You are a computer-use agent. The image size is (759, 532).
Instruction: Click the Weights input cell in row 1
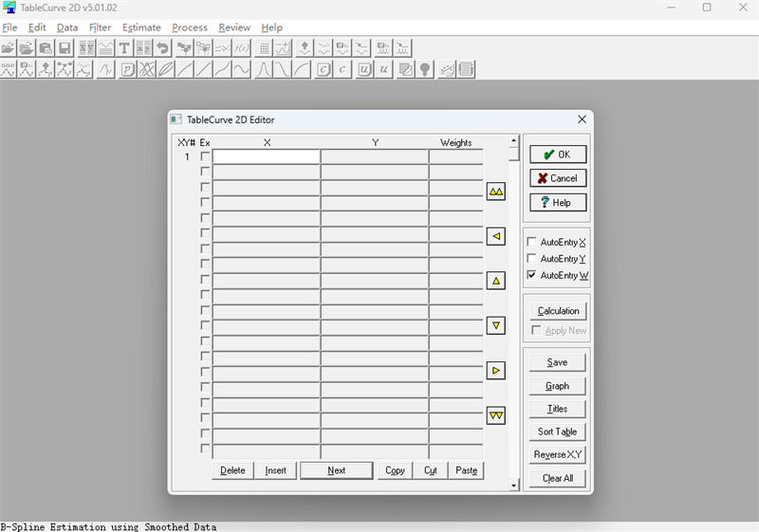coord(456,156)
